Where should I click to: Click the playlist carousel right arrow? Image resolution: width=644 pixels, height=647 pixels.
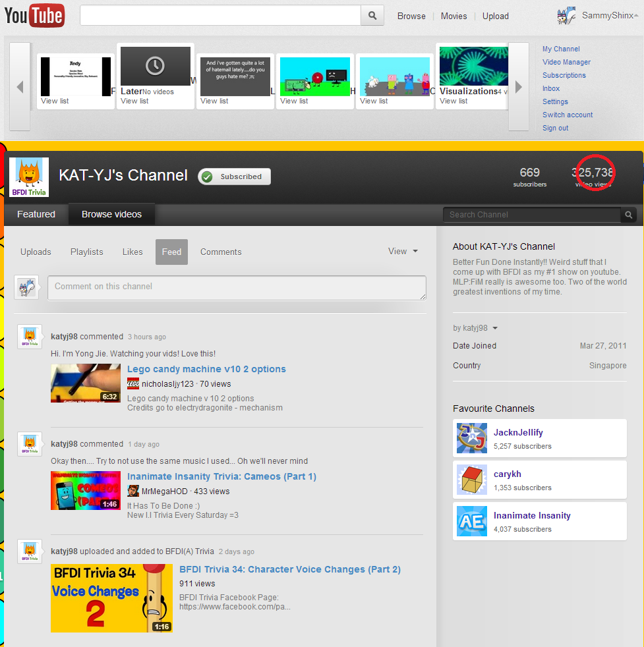pyautogui.click(x=519, y=87)
